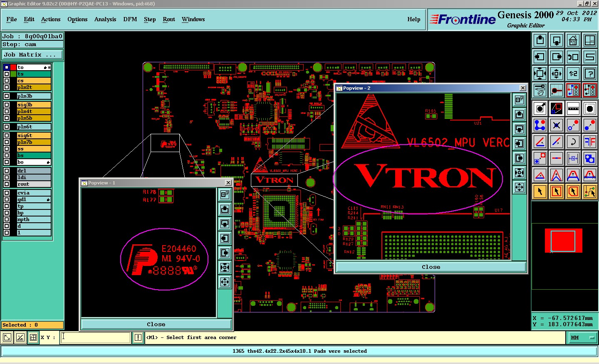This screenshot has height=364, width=599.
Task: Click the pan up view icon
Action: click(540, 40)
